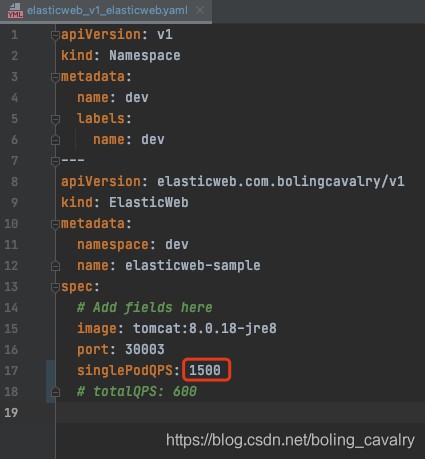This screenshot has height=459, width=425.
Task: Collapse the fold marker at line 1 apiVersion
Action: coord(55,35)
